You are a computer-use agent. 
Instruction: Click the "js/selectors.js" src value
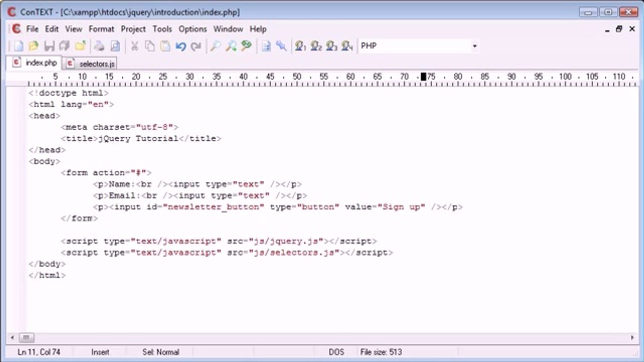pos(294,252)
